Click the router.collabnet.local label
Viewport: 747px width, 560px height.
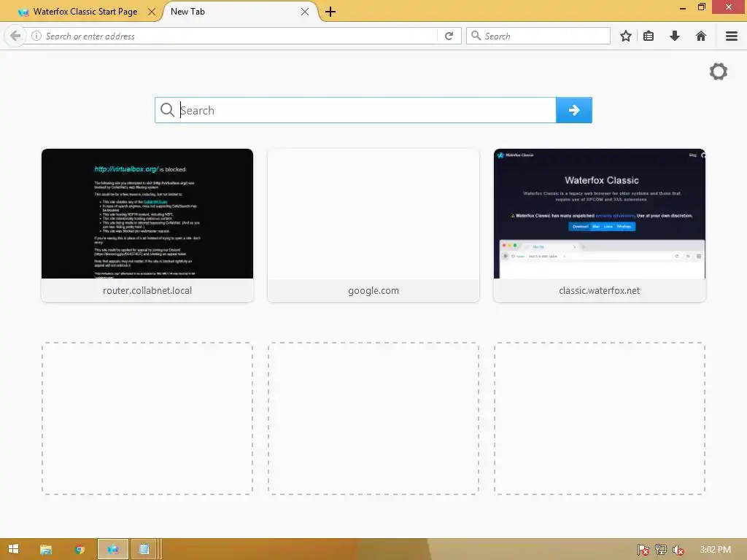point(147,290)
